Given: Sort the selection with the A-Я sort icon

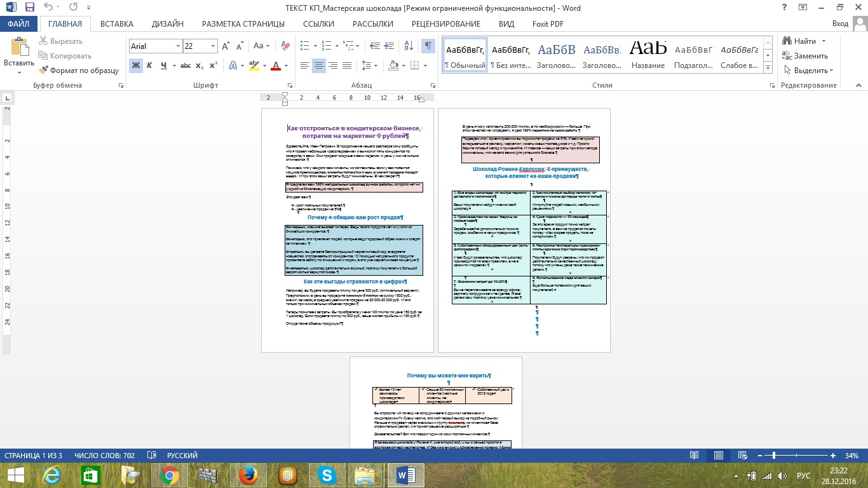Looking at the screenshot, I should 407,46.
